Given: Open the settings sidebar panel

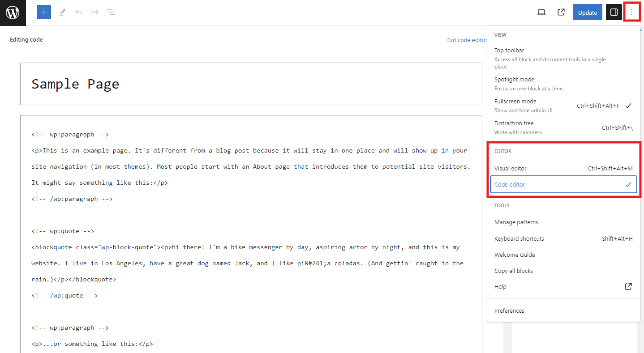Looking at the screenshot, I should tap(614, 12).
